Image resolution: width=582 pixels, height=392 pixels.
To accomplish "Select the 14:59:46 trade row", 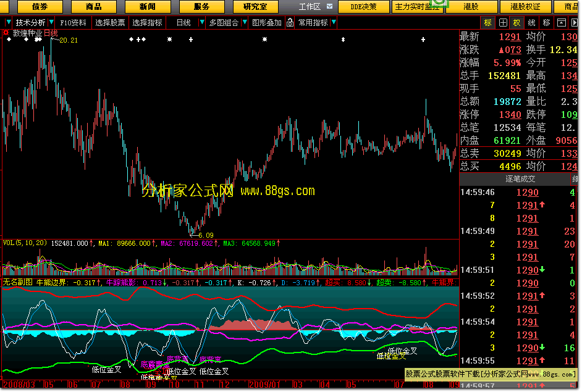I will 518,192.
